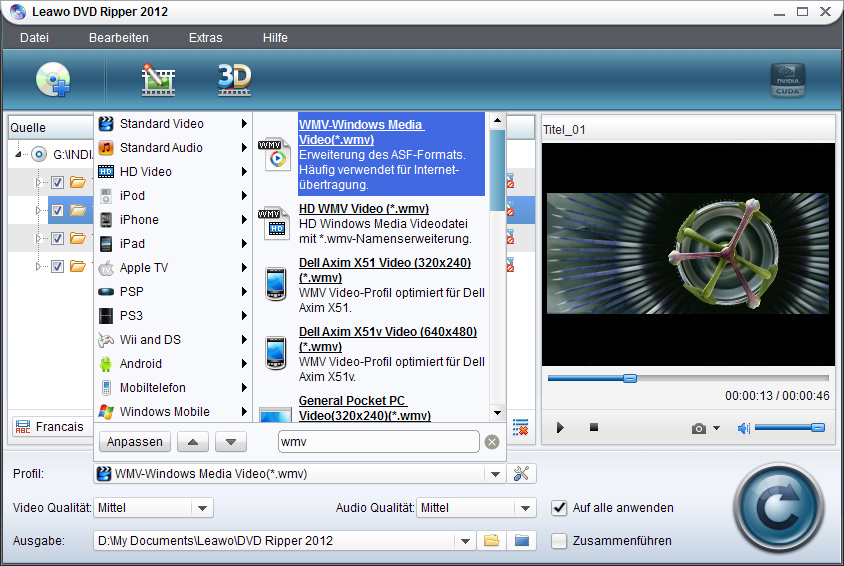Click the Add DVD disc icon

(x=53, y=80)
